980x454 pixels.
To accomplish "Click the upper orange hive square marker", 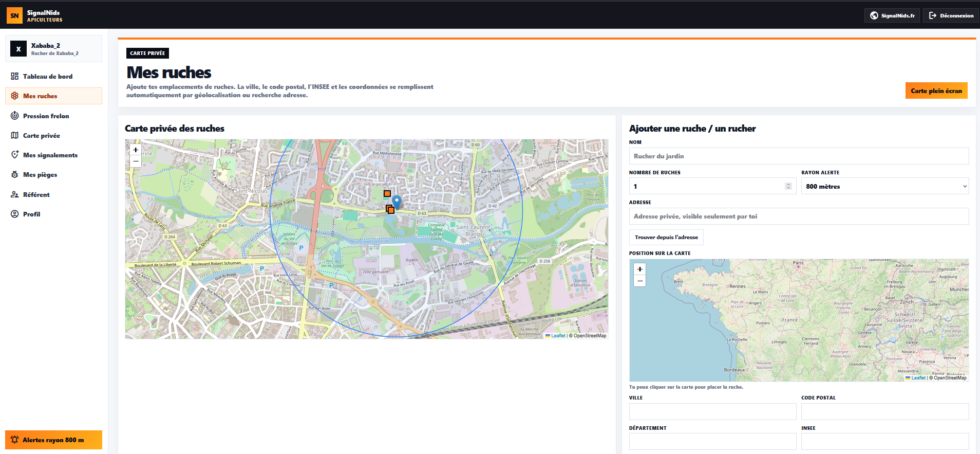I will click(x=387, y=193).
